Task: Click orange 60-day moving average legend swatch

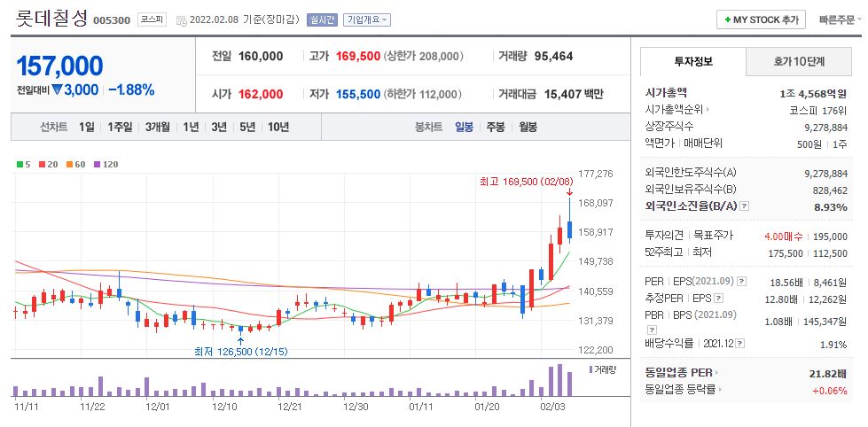Action: (70, 164)
